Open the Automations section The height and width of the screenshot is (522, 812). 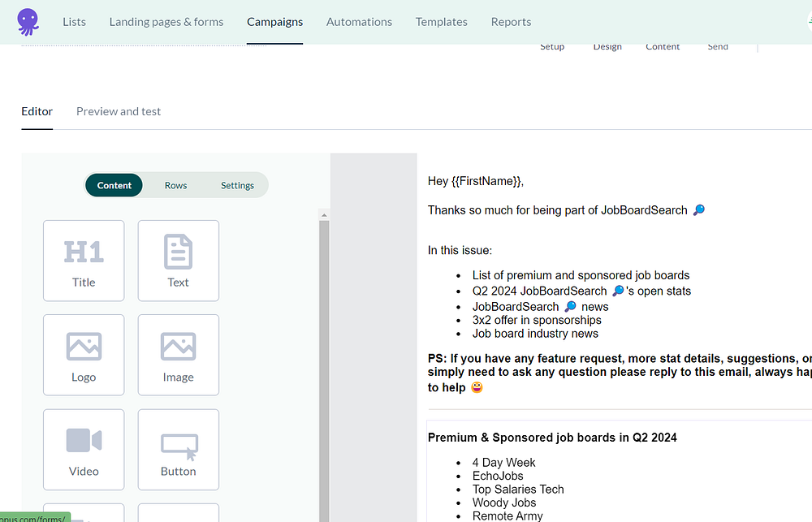coord(359,22)
